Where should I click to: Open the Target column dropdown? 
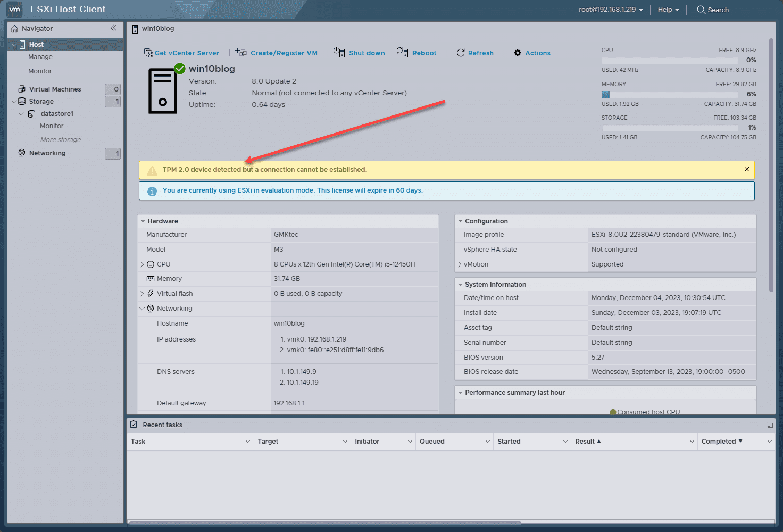click(x=345, y=442)
